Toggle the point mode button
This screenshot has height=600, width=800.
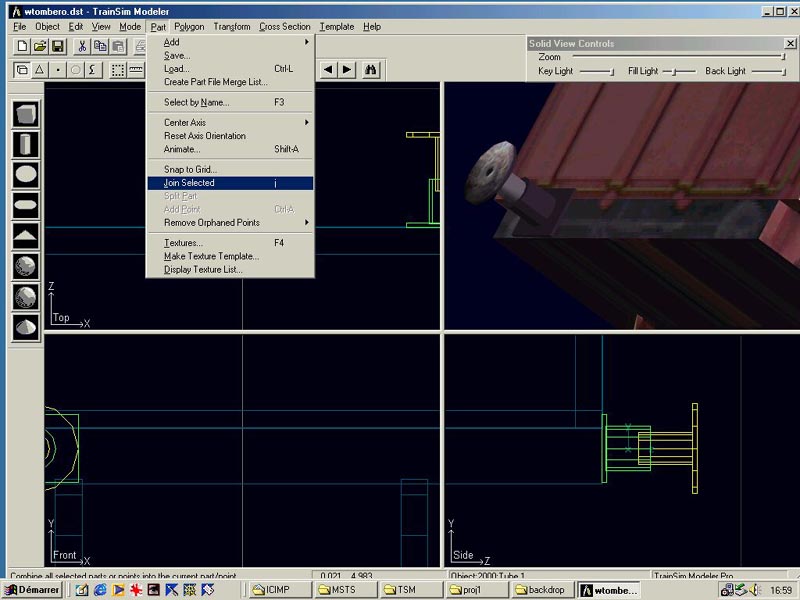58,70
